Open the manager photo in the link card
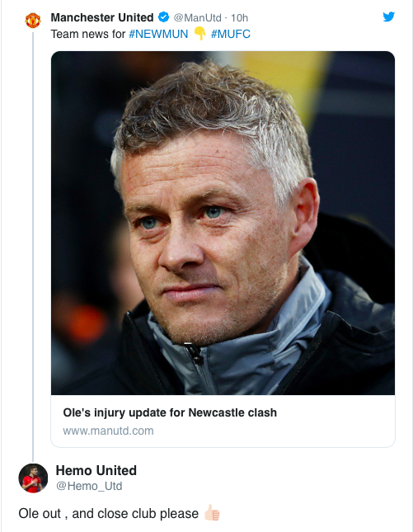The height and width of the screenshot is (532, 413). [x=223, y=223]
